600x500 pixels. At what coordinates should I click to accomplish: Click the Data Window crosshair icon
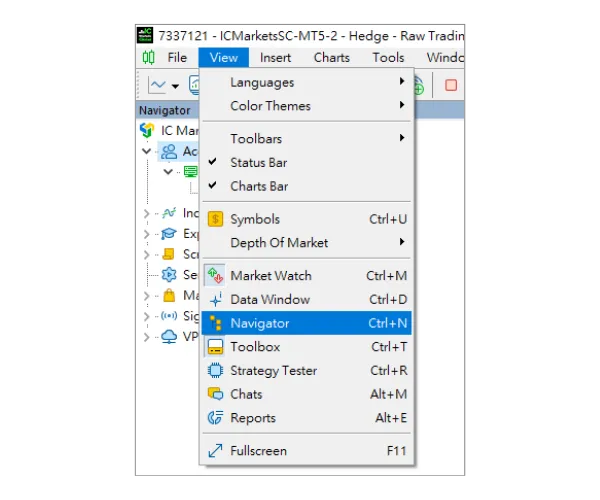point(215,300)
